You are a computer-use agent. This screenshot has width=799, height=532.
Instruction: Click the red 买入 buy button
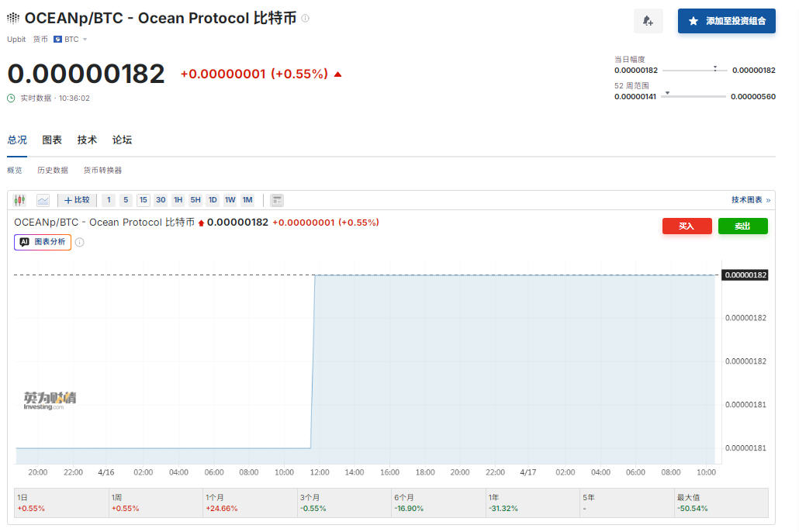[687, 226]
